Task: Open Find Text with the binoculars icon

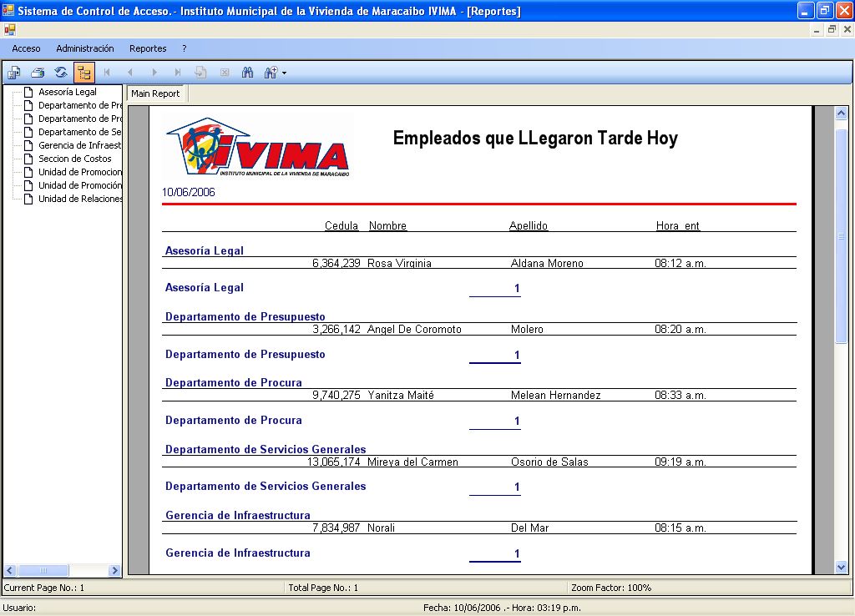Action: pyautogui.click(x=247, y=73)
